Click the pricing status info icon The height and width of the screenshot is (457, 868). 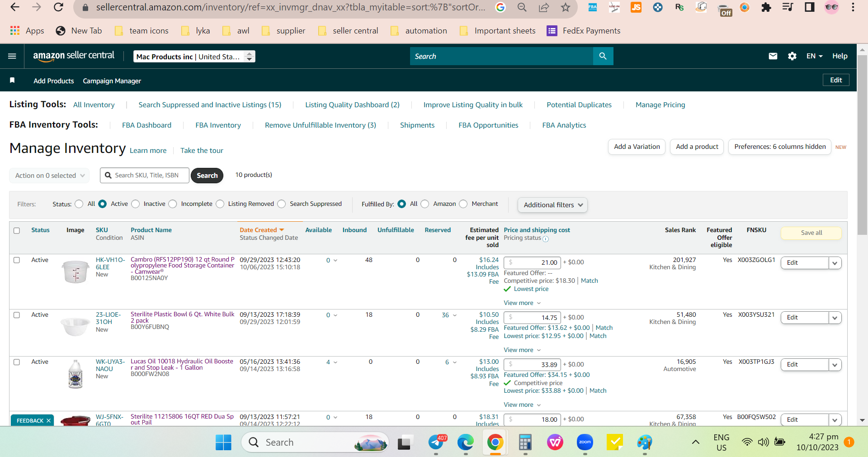pos(546,239)
